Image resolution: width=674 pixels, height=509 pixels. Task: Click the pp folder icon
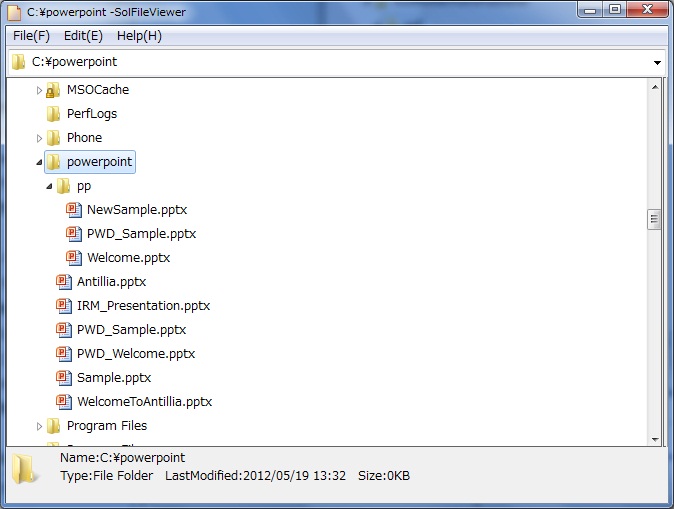(x=63, y=186)
